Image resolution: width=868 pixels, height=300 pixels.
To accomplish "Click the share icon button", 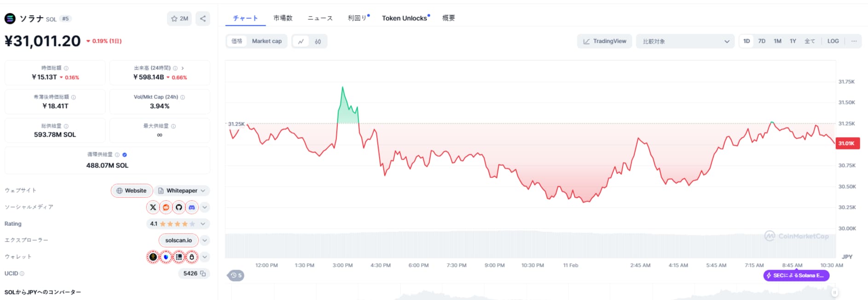I will pyautogui.click(x=203, y=18).
